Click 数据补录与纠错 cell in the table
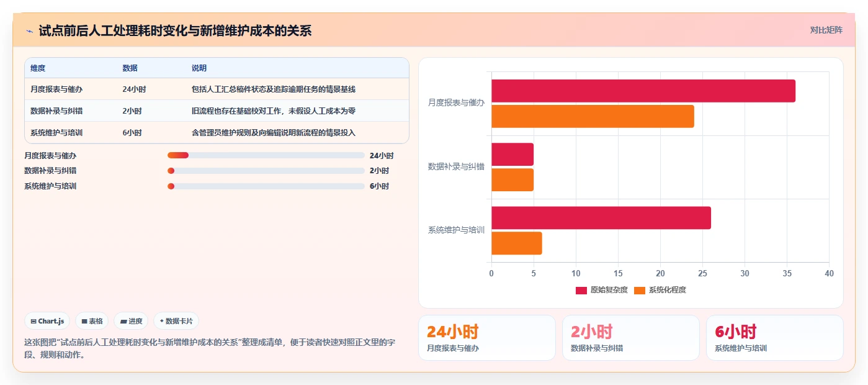 pyautogui.click(x=56, y=111)
